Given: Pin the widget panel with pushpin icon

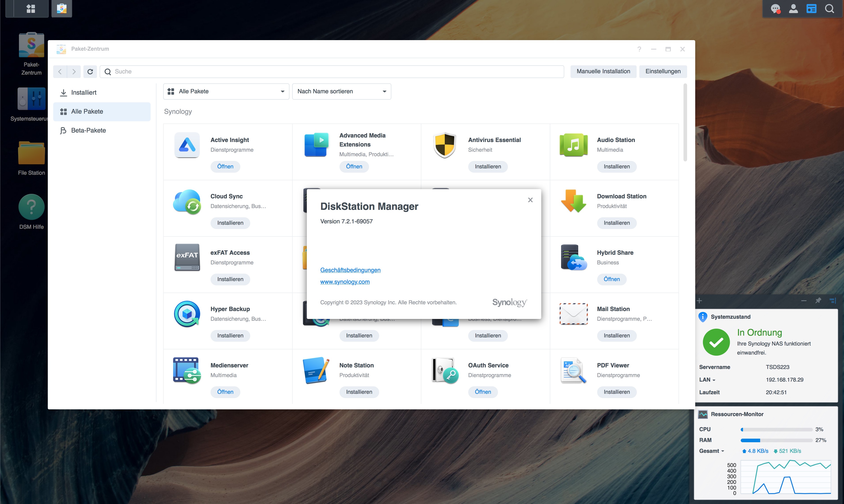Looking at the screenshot, I should click(x=818, y=300).
